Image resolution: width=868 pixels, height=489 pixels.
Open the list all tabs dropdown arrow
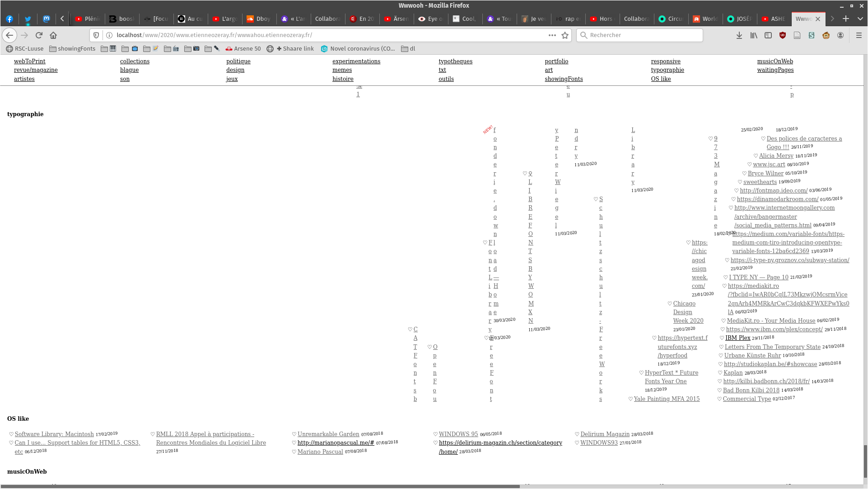pos(860,19)
